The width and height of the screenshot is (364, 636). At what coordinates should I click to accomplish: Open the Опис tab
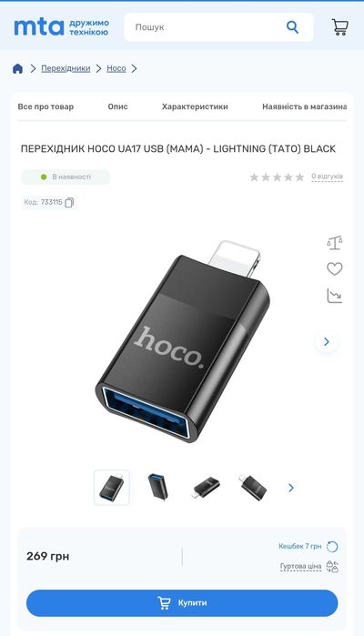117,106
